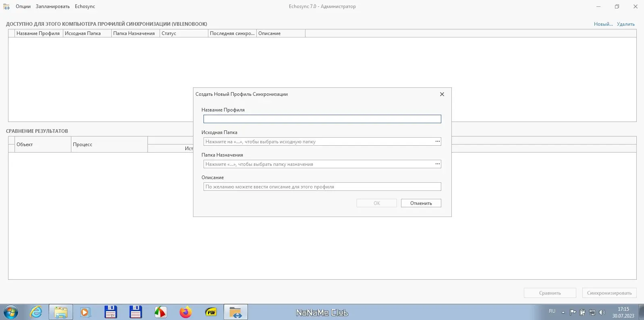Open Windows Explorer from the taskbar
644x320 pixels.
point(61,312)
